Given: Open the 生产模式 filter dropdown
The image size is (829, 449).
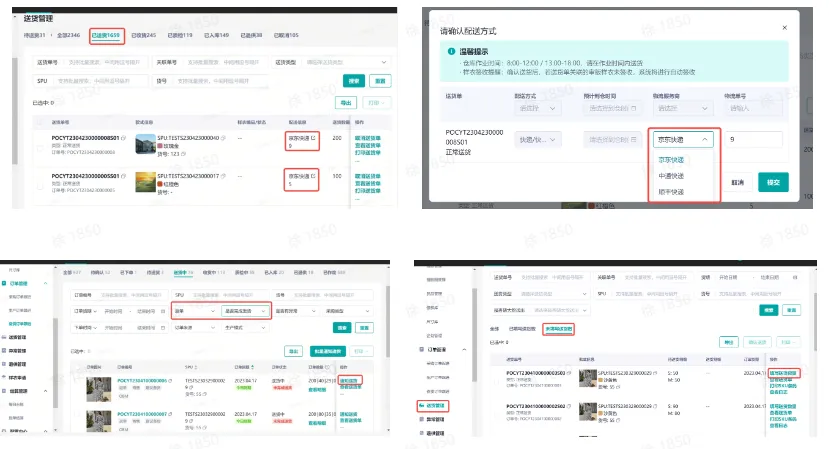Looking at the screenshot, I should click(245, 328).
